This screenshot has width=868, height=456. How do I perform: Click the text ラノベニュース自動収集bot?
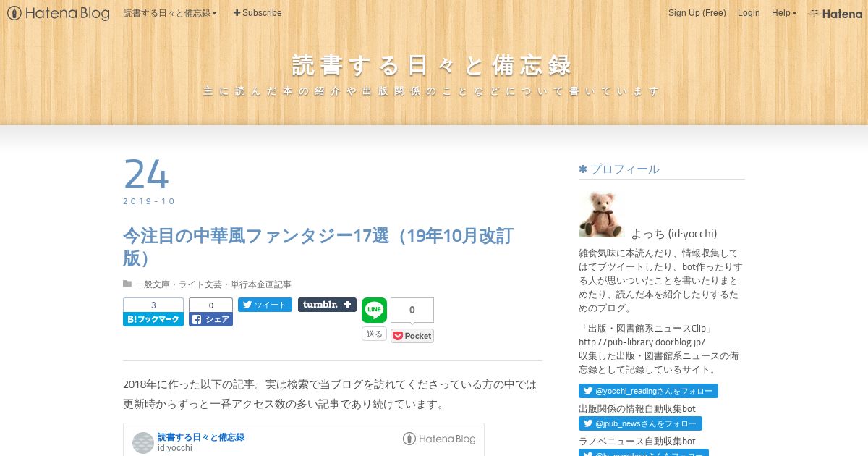(637, 441)
